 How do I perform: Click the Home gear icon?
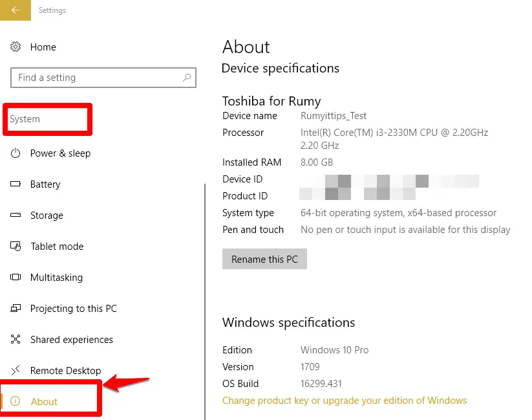(16, 47)
